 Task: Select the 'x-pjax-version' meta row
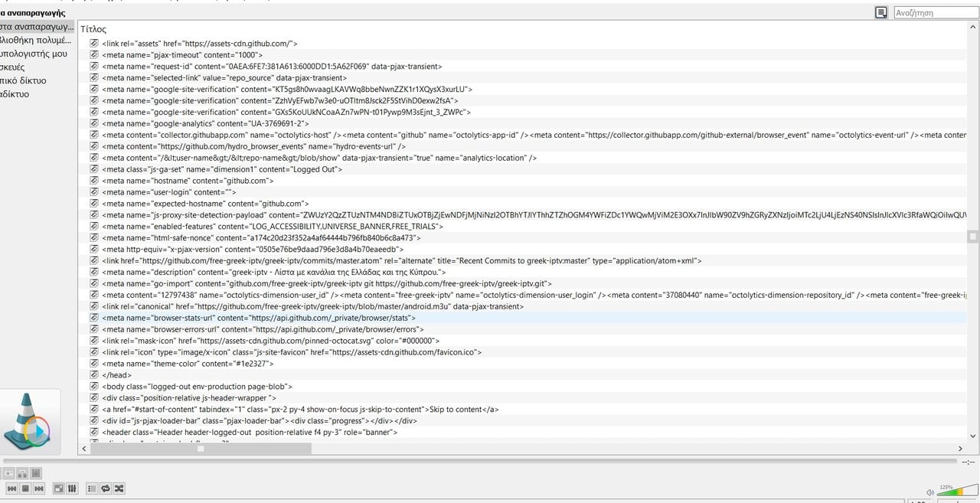[x=523, y=250]
